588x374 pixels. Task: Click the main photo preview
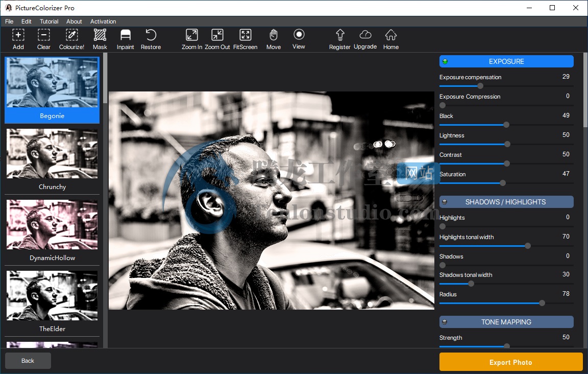pyautogui.click(x=272, y=200)
